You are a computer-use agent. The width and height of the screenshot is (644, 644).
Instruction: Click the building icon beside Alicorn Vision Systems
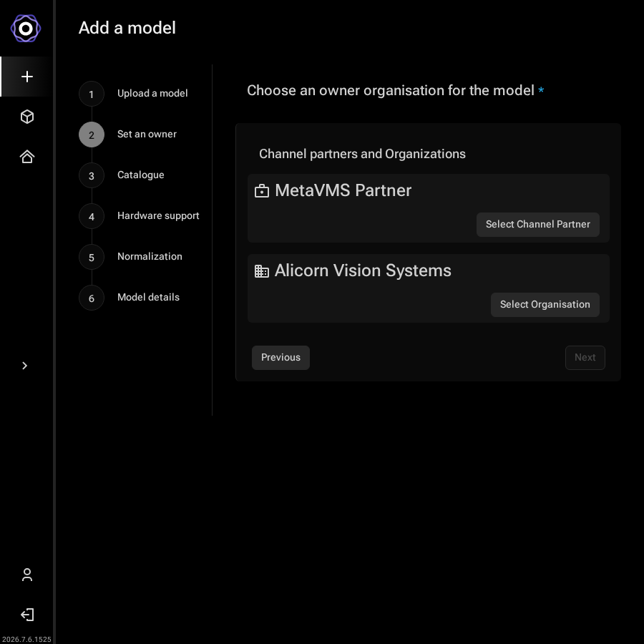[262, 271]
